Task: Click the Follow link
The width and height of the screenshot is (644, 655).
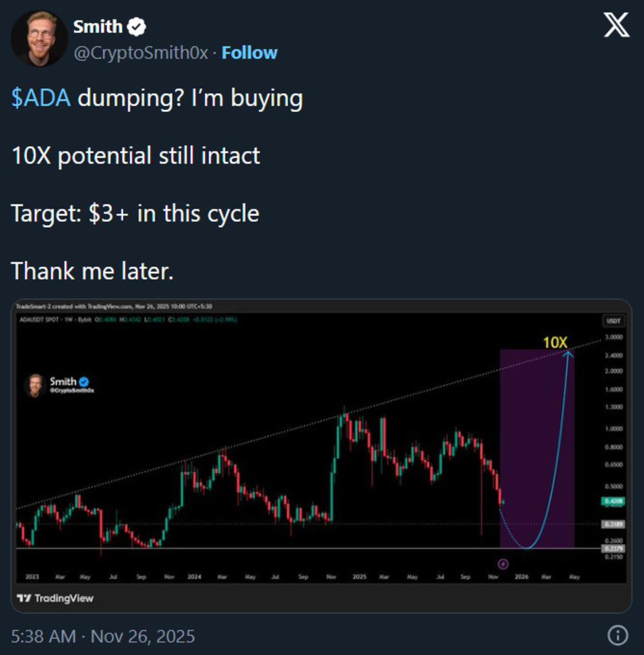Action: click(250, 53)
